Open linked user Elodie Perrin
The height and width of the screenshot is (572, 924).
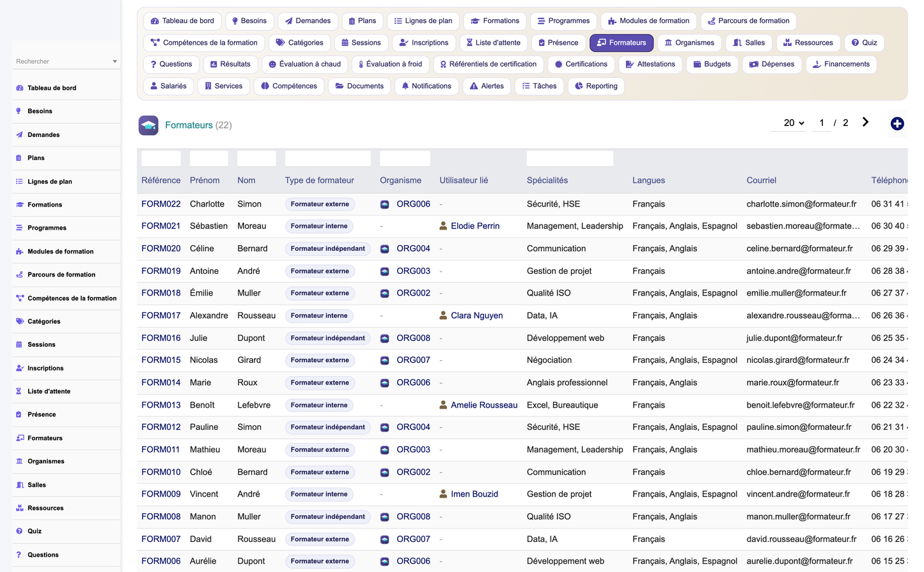[x=475, y=226]
